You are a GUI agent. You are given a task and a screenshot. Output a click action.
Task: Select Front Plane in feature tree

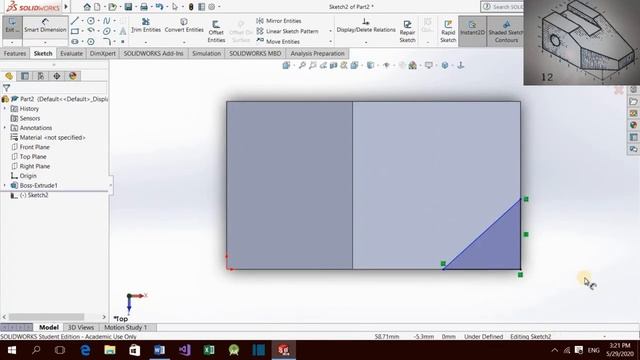(x=35, y=147)
